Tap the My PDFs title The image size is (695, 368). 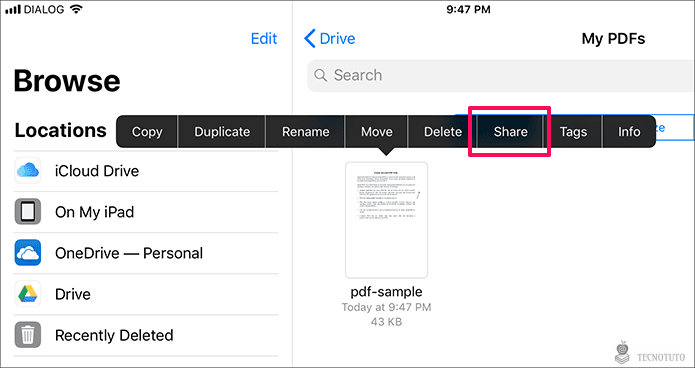613,39
